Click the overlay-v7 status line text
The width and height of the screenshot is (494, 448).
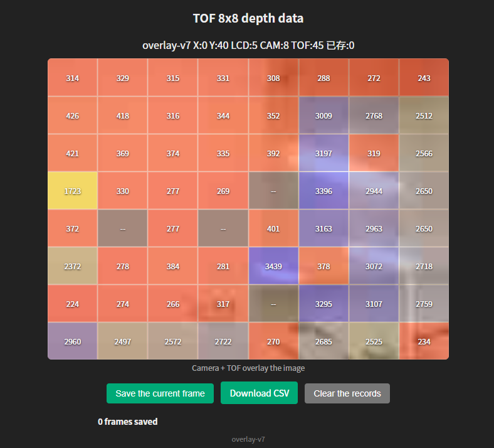pyautogui.click(x=248, y=45)
